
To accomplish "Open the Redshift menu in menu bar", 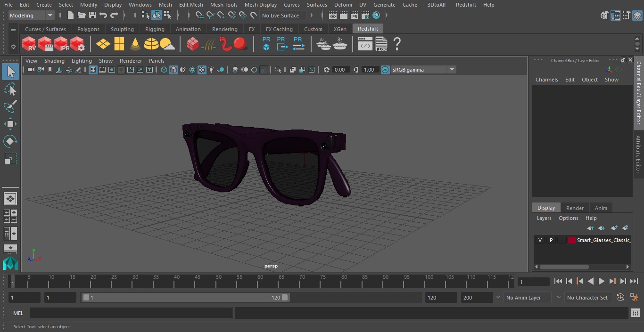I will click(466, 5).
